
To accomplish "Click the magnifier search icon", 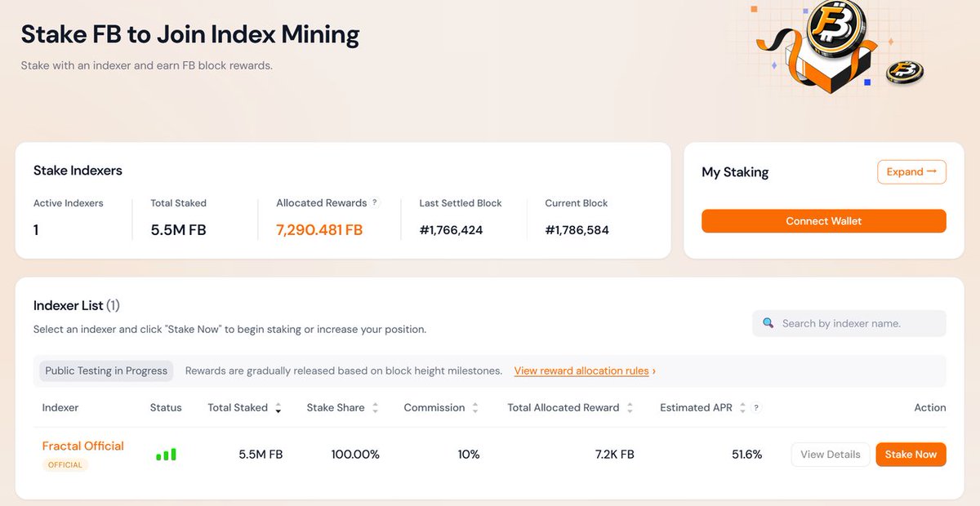I will pos(768,323).
